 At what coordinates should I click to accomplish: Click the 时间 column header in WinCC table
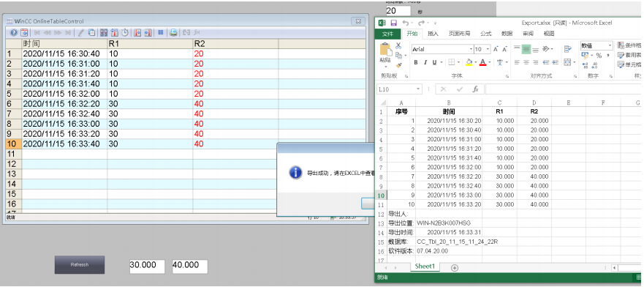point(65,44)
